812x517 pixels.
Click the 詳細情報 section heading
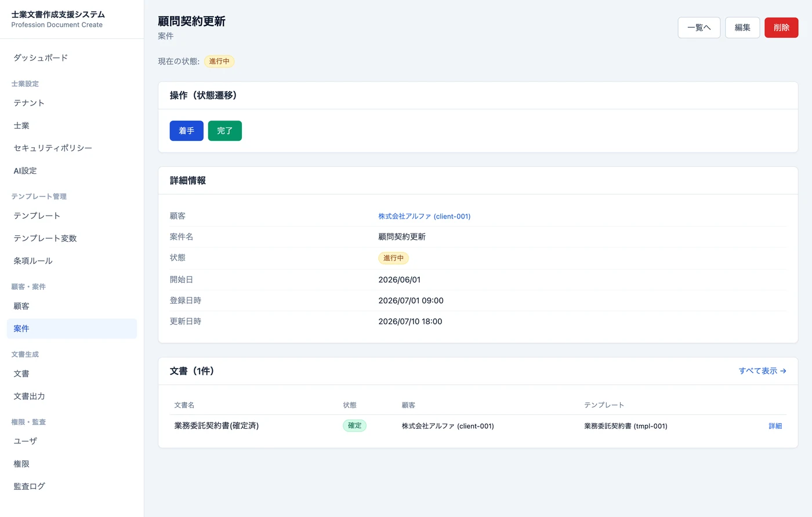tap(188, 181)
